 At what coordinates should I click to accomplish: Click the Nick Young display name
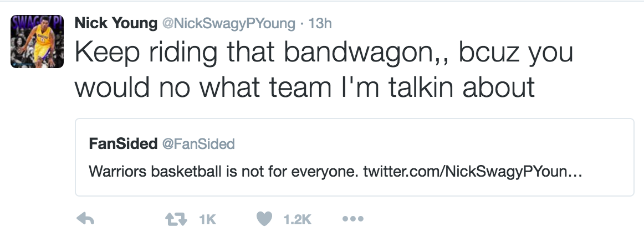[x=115, y=23]
